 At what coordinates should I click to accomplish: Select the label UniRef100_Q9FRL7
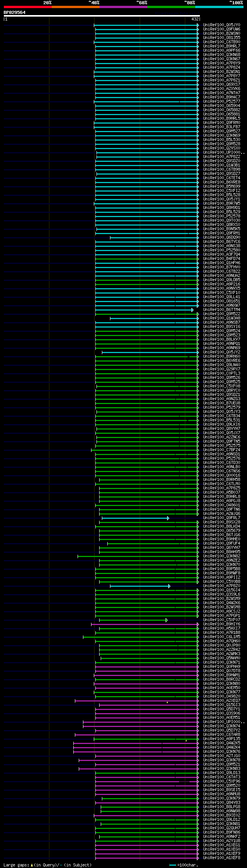click(222, 518)
